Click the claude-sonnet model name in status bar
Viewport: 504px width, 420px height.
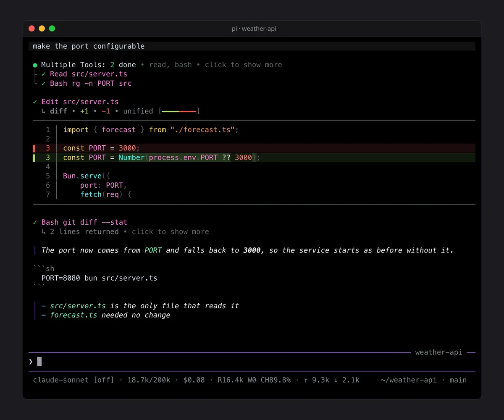(x=61, y=380)
